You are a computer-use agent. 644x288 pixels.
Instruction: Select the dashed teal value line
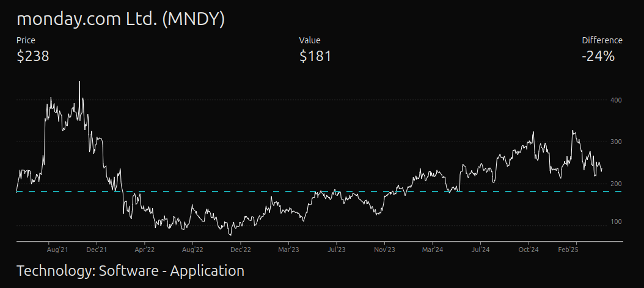[320, 192]
